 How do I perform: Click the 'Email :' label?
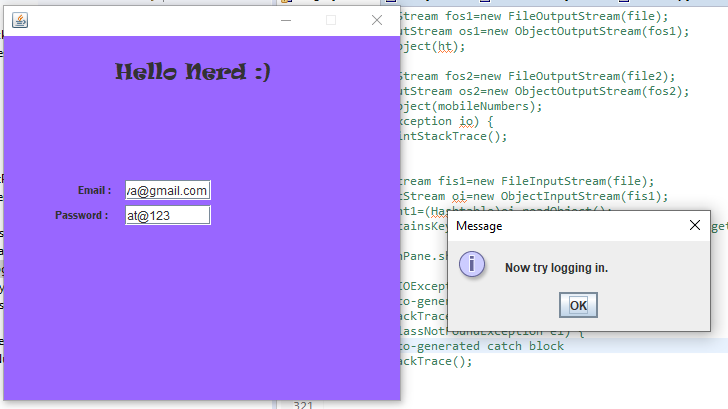coord(95,190)
